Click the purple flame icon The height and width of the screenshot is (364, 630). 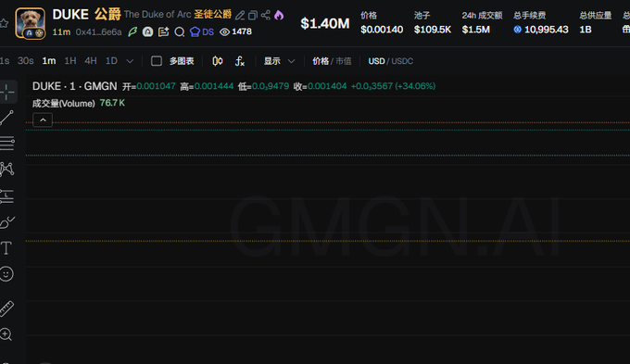click(279, 15)
